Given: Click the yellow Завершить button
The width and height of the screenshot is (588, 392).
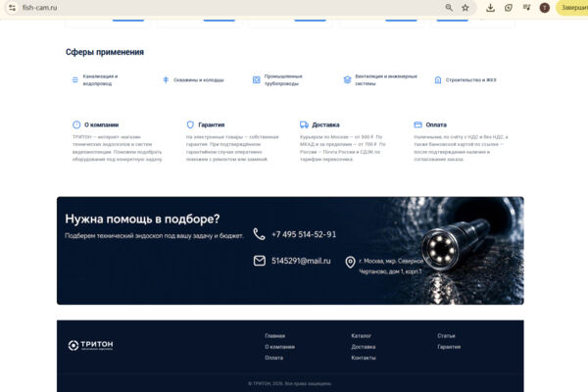Looking at the screenshot, I should coord(573,8).
